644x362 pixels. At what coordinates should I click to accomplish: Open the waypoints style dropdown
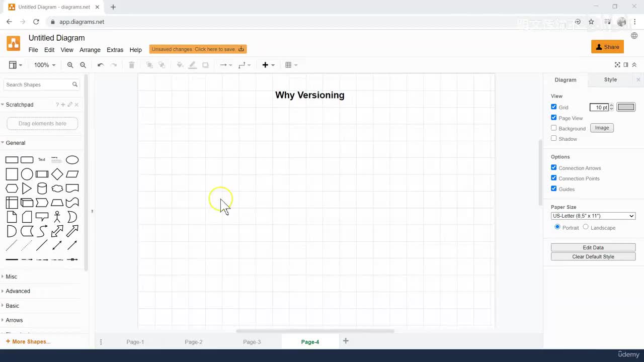click(x=245, y=65)
